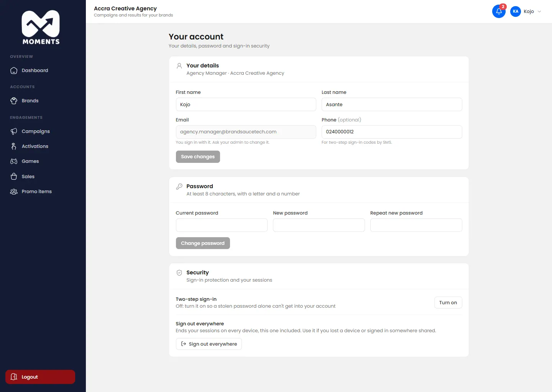Screen dimensions: 552x392
Task: Click the Promo items people icon
Action: (14, 192)
